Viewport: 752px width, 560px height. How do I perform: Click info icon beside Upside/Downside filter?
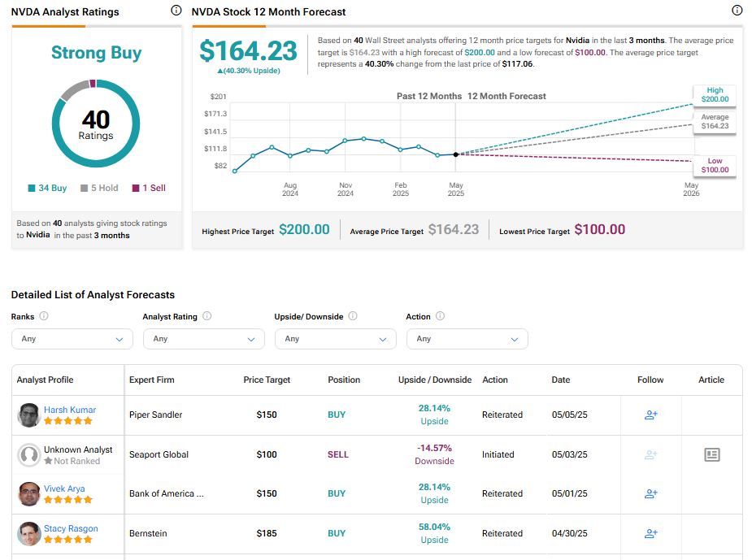click(x=353, y=316)
